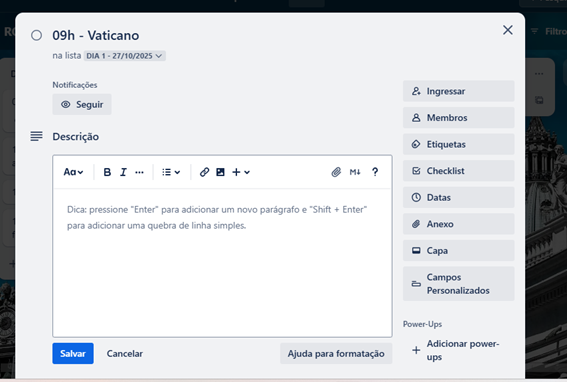The image size is (567, 382).
Task: Click the card title 09h - Vaticano
Action: pyautogui.click(x=96, y=35)
